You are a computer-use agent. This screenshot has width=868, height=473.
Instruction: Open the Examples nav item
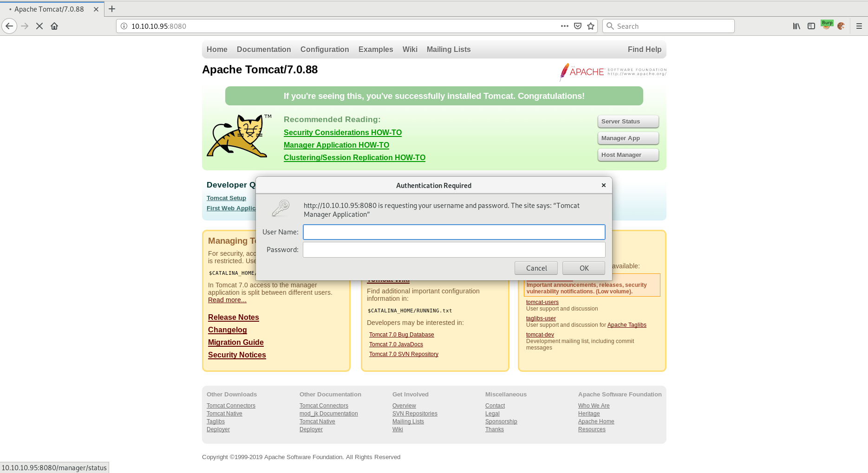376,49
